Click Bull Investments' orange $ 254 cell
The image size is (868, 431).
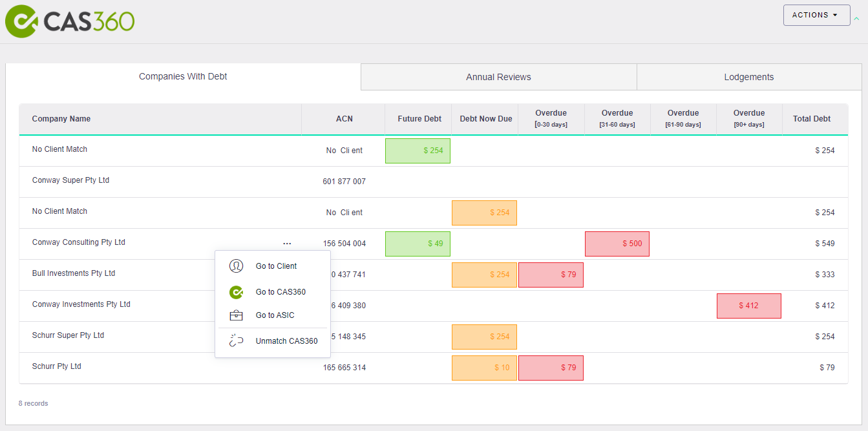point(484,275)
